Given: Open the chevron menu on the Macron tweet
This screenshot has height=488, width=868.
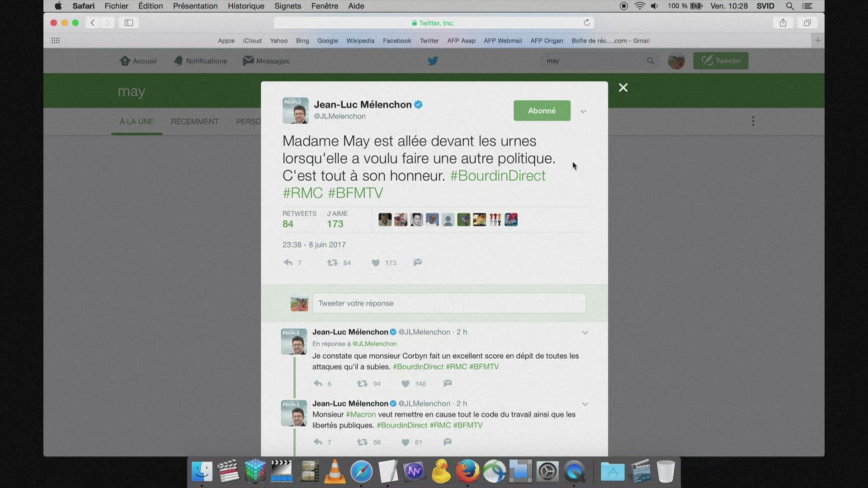Looking at the screenshot, I should click(x=585, y=404).
